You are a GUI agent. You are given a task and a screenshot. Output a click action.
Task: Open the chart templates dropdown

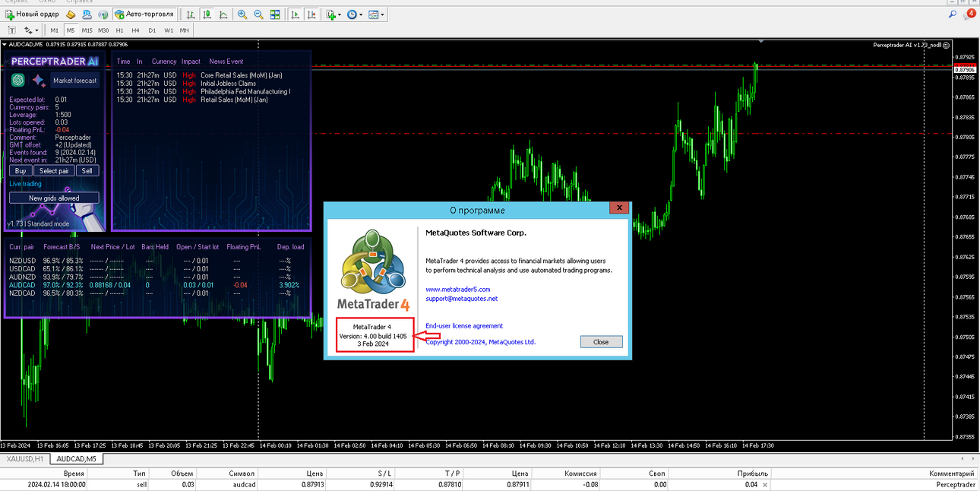[x=377, y=14]
